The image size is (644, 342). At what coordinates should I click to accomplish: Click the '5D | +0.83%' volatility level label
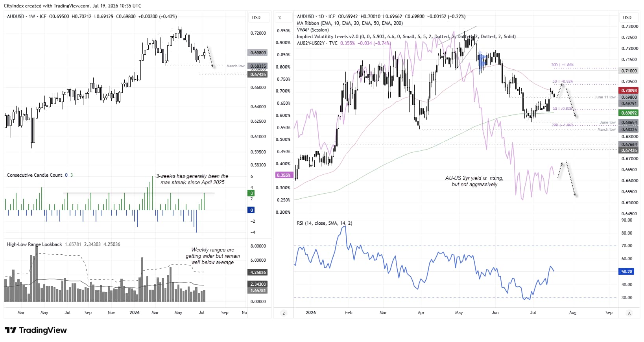click(x=563, y=81)
